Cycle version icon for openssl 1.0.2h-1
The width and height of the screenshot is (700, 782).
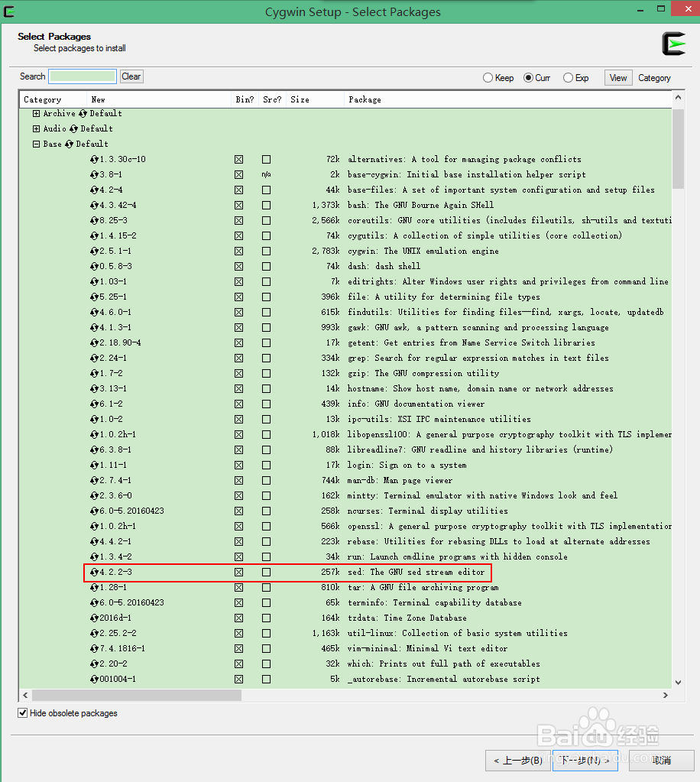(94, 526)
